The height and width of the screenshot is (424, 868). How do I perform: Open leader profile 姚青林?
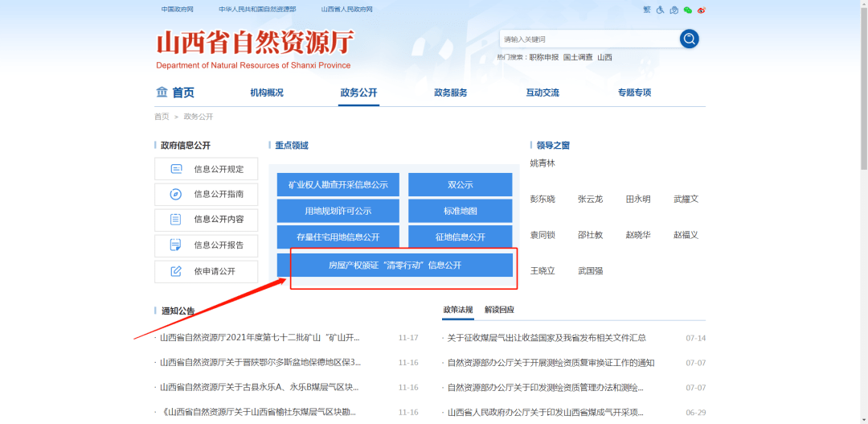[x=542, y=163]
